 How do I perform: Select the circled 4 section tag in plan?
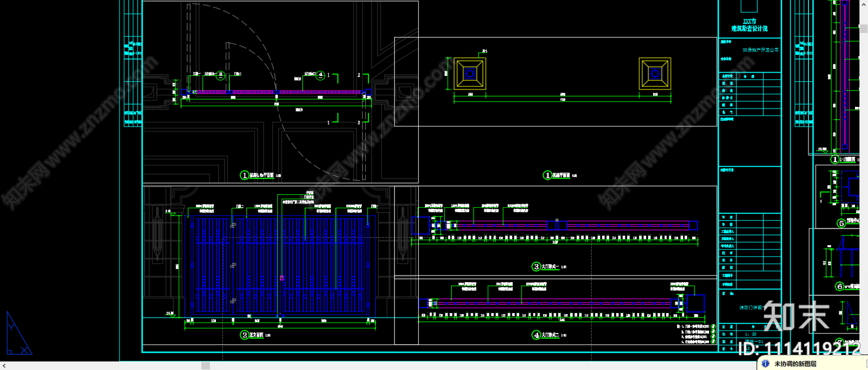pos(321,75)
